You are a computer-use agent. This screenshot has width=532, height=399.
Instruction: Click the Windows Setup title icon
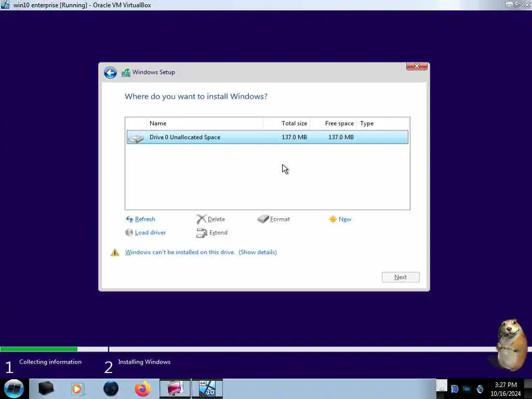pos(126,73)
